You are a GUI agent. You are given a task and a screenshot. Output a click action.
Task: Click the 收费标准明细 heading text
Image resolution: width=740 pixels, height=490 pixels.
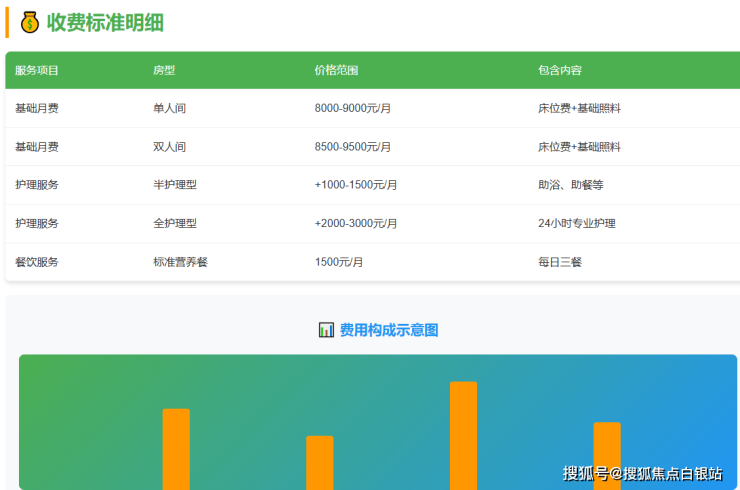point(105,22)
